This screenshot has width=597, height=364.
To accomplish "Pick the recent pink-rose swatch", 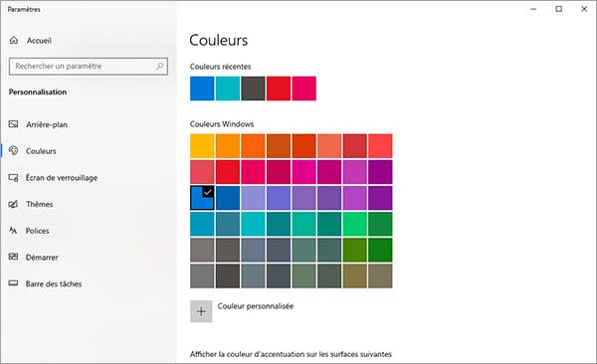I will [304, 89].
